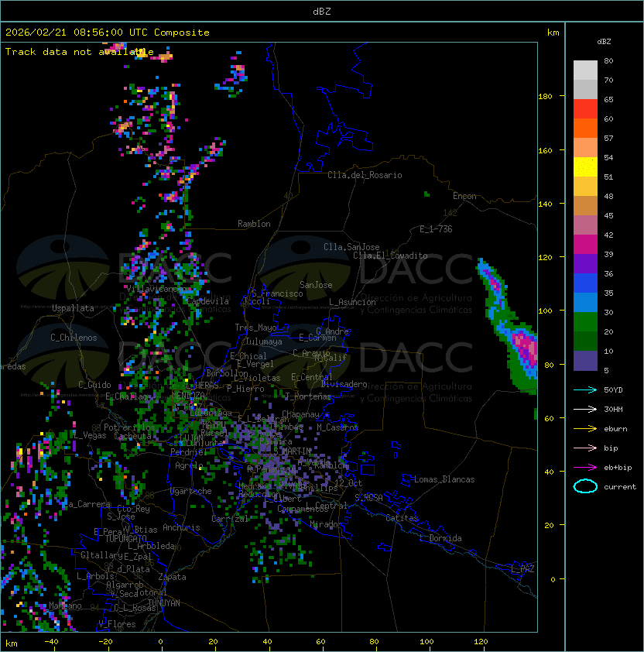Click the 'Encon' place label
This screenshot has height=652, width=644.
(x=464, y=196)
